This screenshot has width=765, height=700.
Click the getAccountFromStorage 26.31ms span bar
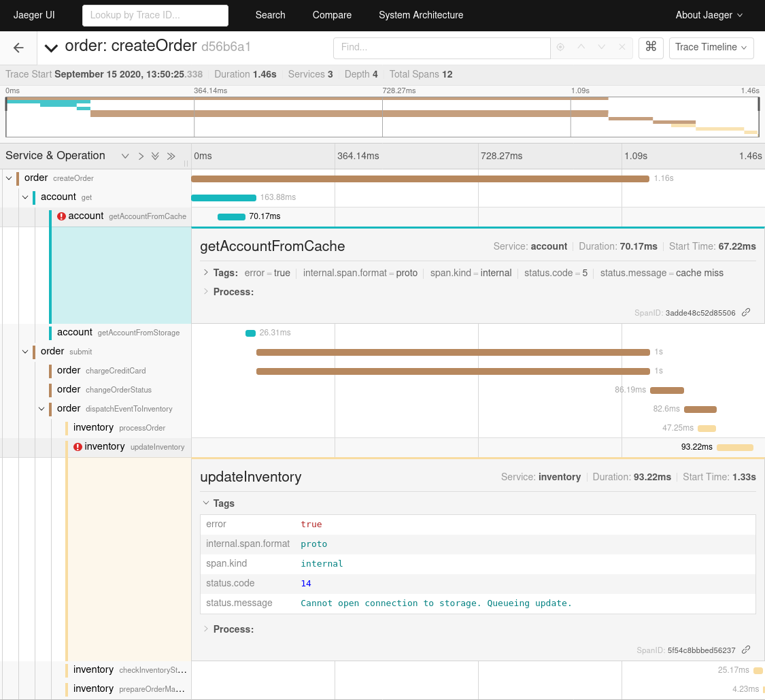(250, 333)
